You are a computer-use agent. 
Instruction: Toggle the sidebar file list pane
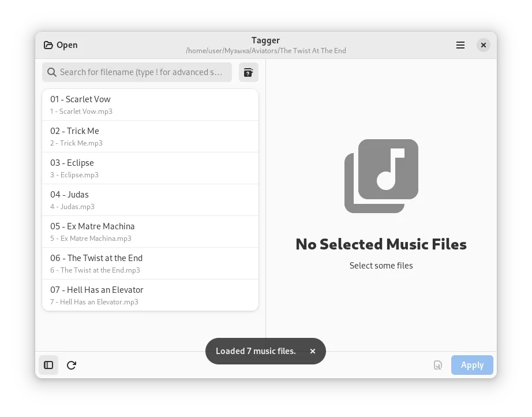[48, 365]
